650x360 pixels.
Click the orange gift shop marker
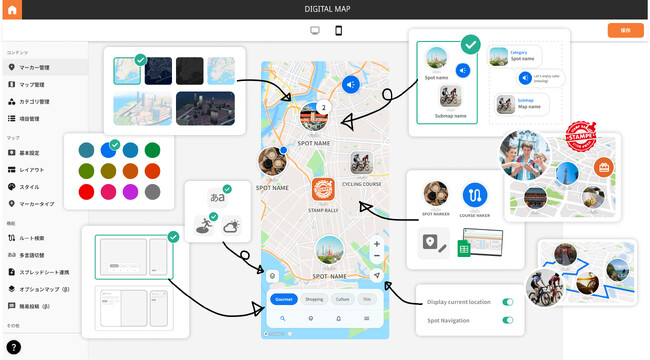[x=604, y=167]
